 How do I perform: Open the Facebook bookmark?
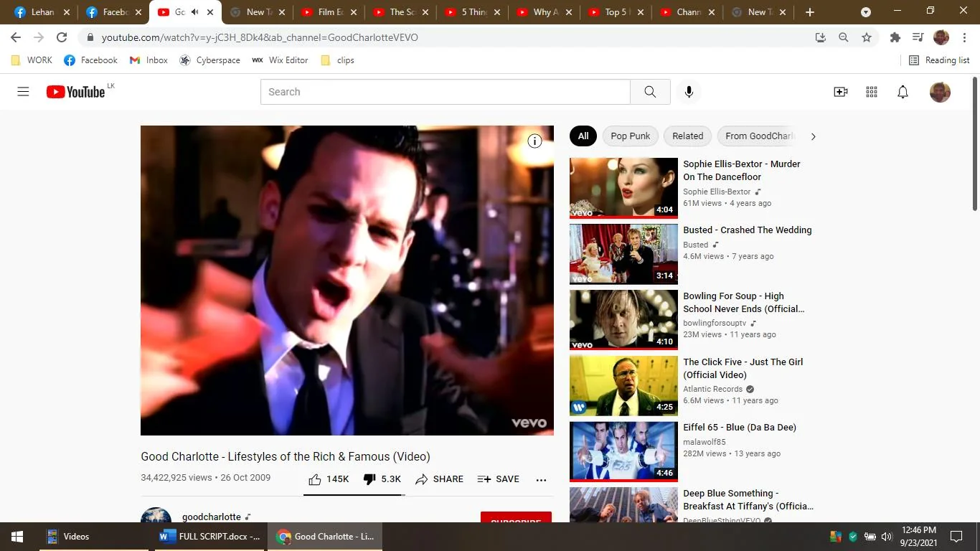[90, 60]
